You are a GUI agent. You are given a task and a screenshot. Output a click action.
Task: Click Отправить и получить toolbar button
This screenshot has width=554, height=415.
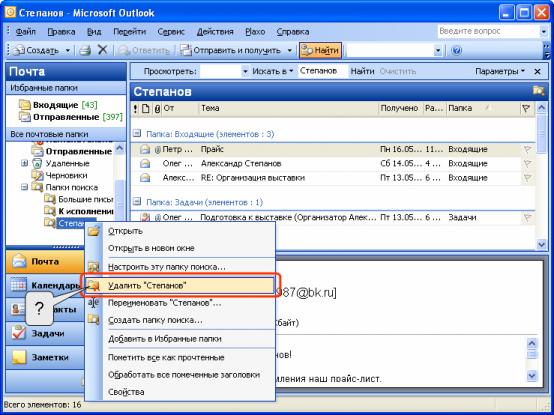[230, 51]
